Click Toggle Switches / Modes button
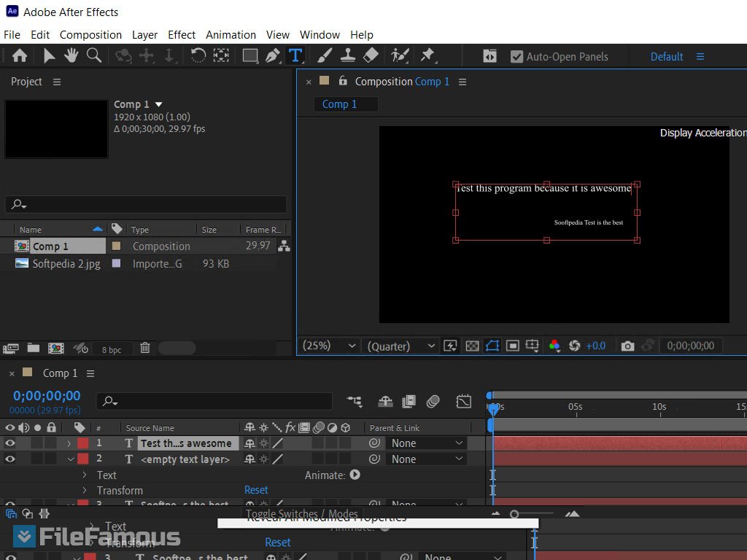Image resolution: width=747 pixels, height=560 pixels. tap(301, 514)
